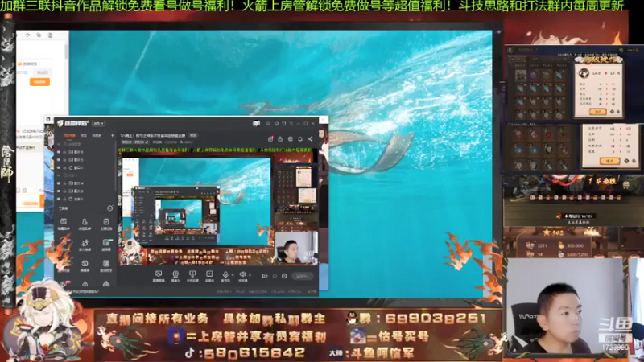Edit stream category with pencil icon
Image resolution: width=644 pixels, height=362 pixels.
[x=147, y=142]
